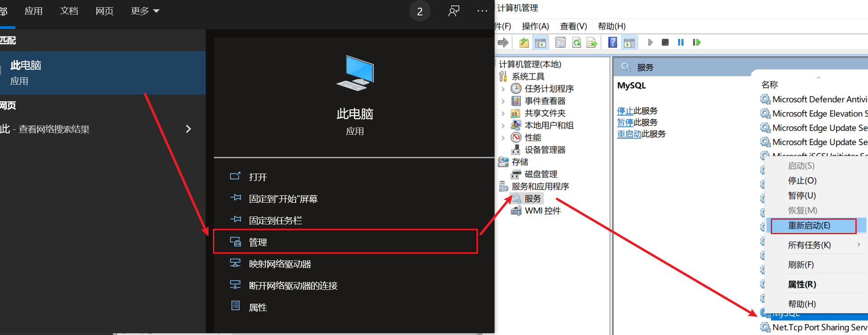Screen dimensions: 868x335
Task: Click 暂停 link for MySQL service
Action: (x=625, y=123)
